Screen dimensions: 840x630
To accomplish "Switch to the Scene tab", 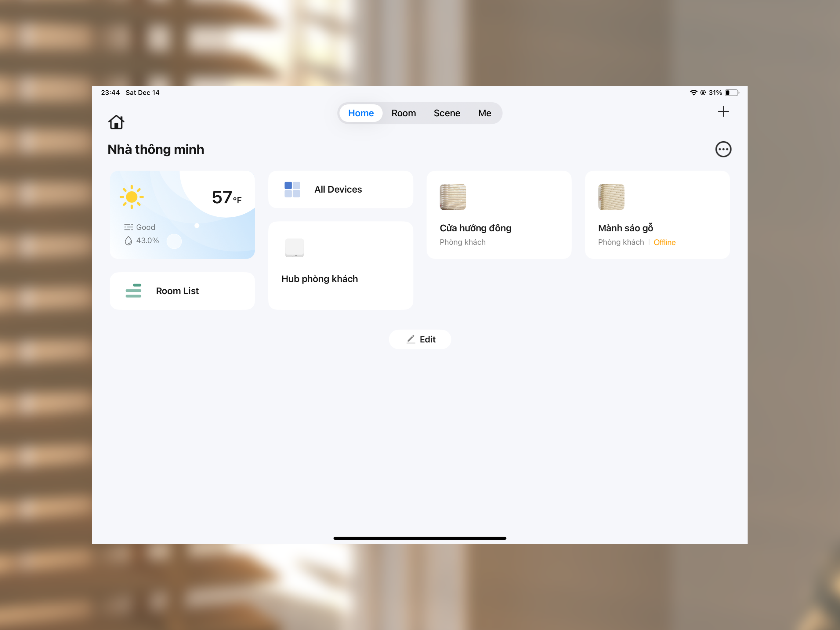I will 447,113.
